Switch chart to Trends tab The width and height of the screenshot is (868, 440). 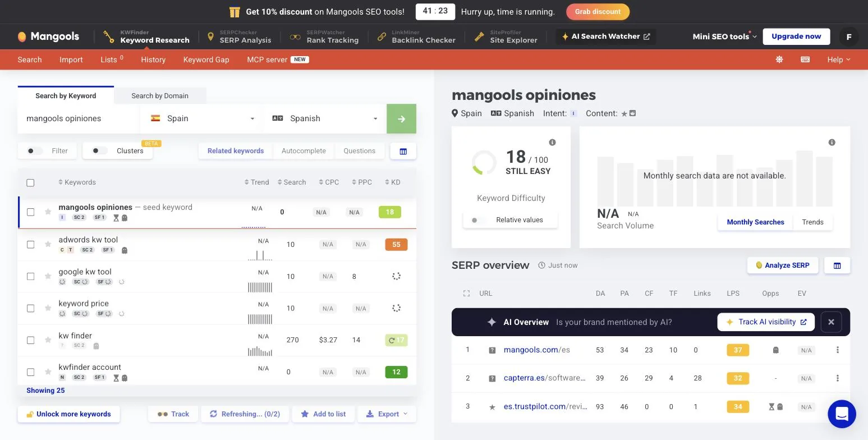point(812,222)
